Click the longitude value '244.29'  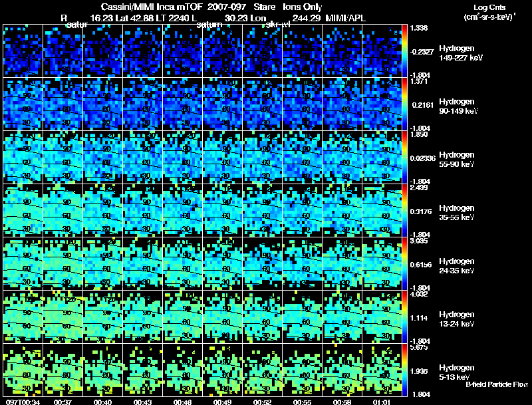307,18
